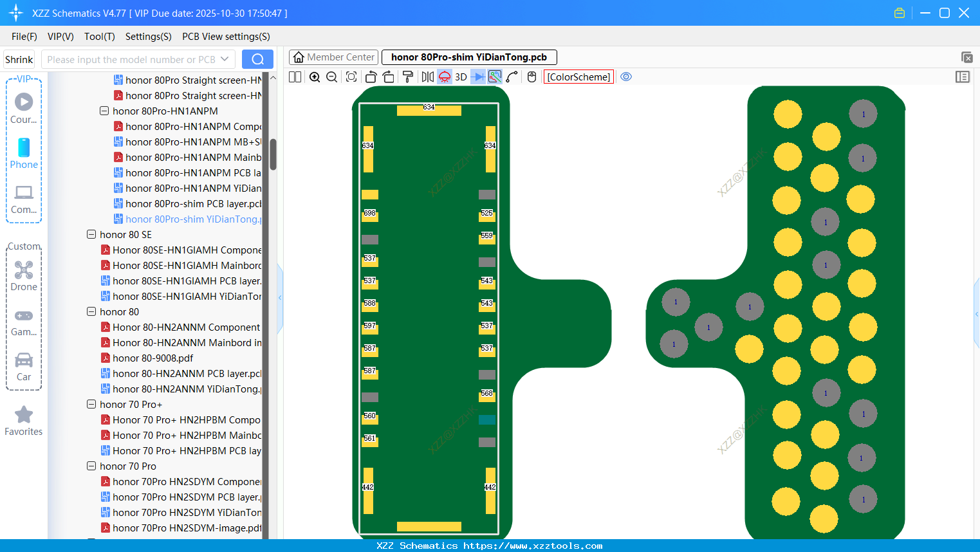Collapse the honor 80Pro-HN1ANPM folder
This screenshot has width=980, height=552.
pyautogui.click(x=104, y=111)
